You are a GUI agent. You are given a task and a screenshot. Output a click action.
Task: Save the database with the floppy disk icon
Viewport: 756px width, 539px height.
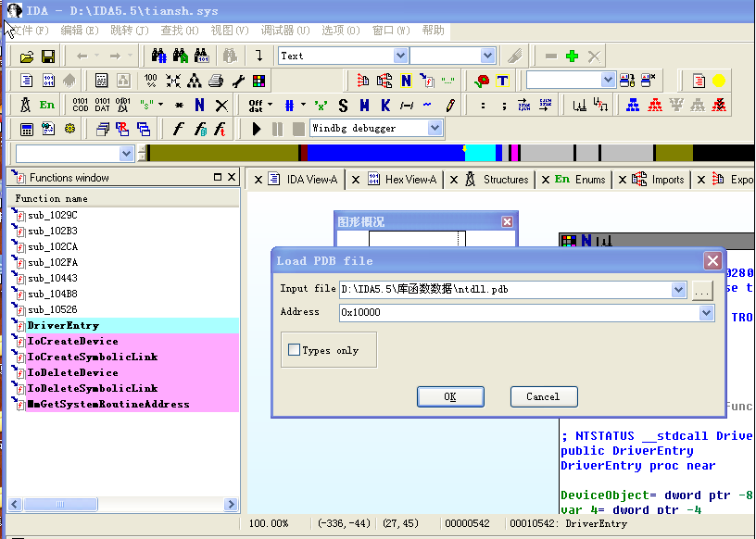(48, 56)
